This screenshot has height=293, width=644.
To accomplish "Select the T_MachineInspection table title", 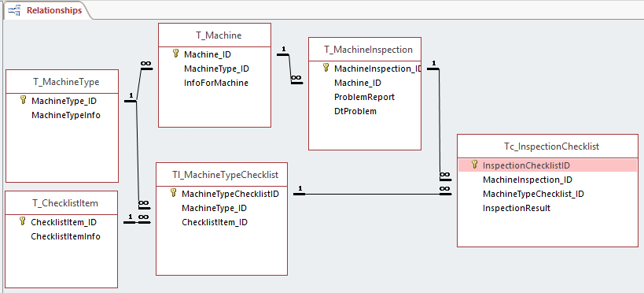I will point(365,50).
